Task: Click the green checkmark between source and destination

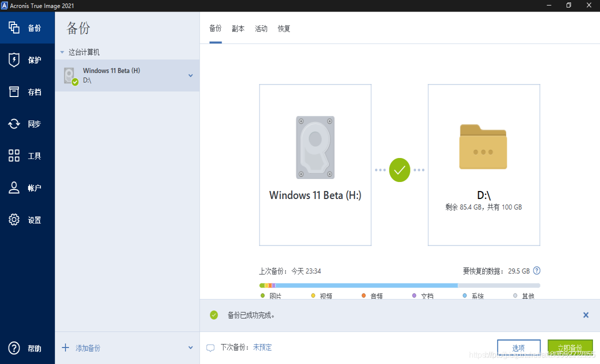Action: click(399, 170)
